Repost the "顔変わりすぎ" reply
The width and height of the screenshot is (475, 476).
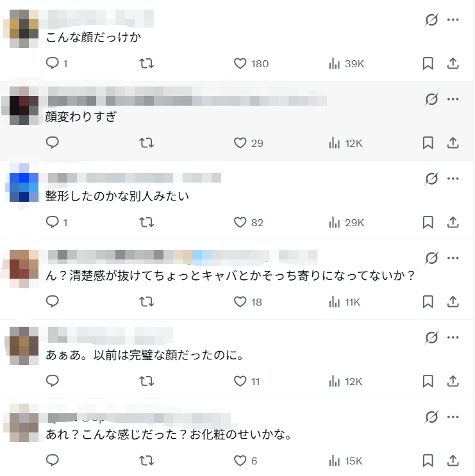146,143
